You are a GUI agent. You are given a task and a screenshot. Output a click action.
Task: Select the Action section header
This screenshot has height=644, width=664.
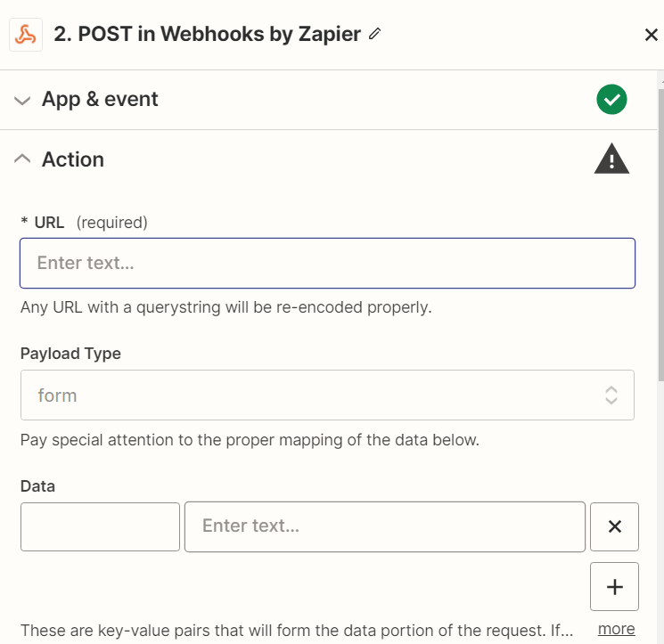point(73,159)
